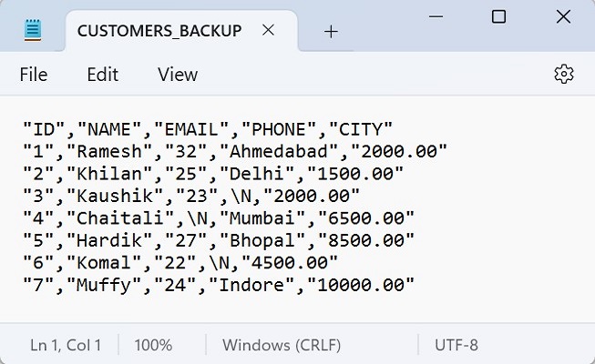Click in the Khilan row of text

(x=213, y=173)
